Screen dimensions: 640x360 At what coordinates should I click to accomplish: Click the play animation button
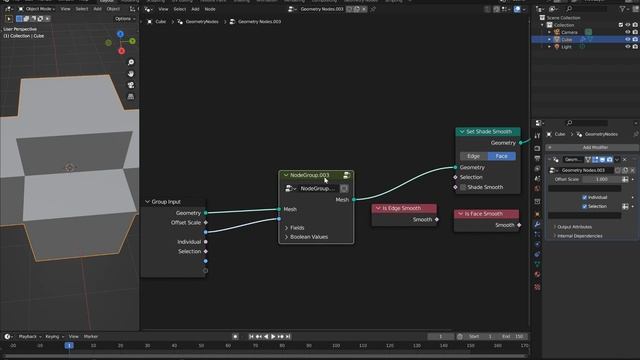click(x=273, y=336)
